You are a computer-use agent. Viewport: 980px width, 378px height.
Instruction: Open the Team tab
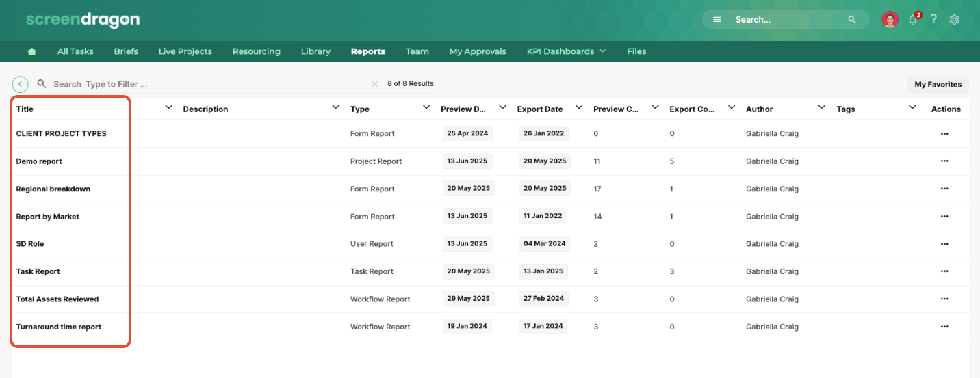click(x=417, y=51)
